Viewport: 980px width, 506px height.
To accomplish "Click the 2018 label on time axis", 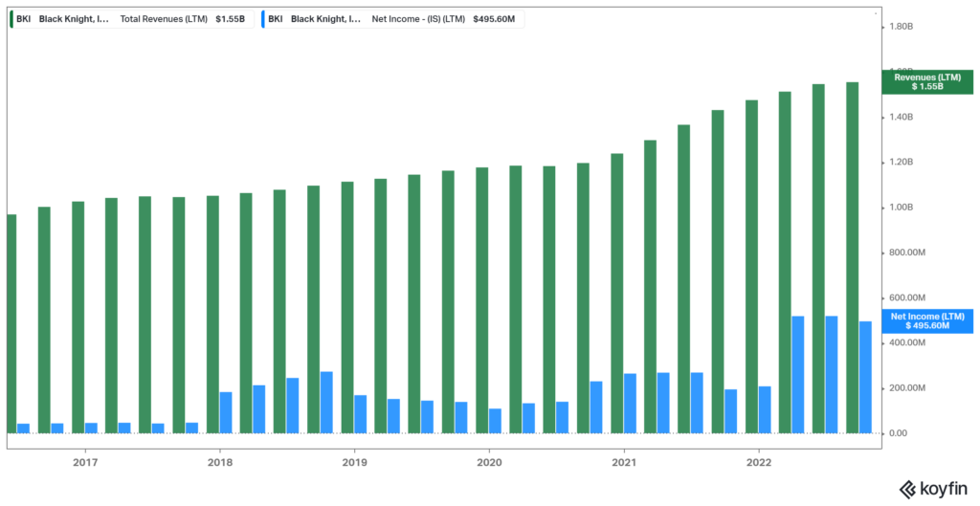I will 220,462.
